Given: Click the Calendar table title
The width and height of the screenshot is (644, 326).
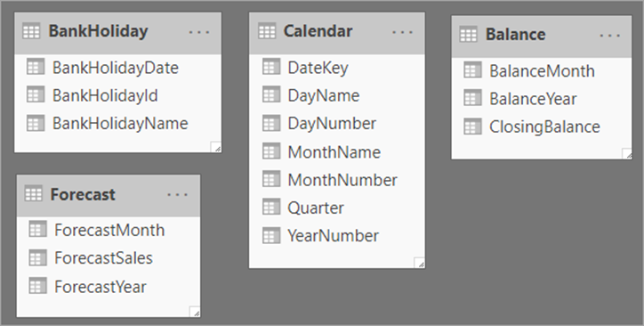Looking at the screenshot, I should point(318,31).
